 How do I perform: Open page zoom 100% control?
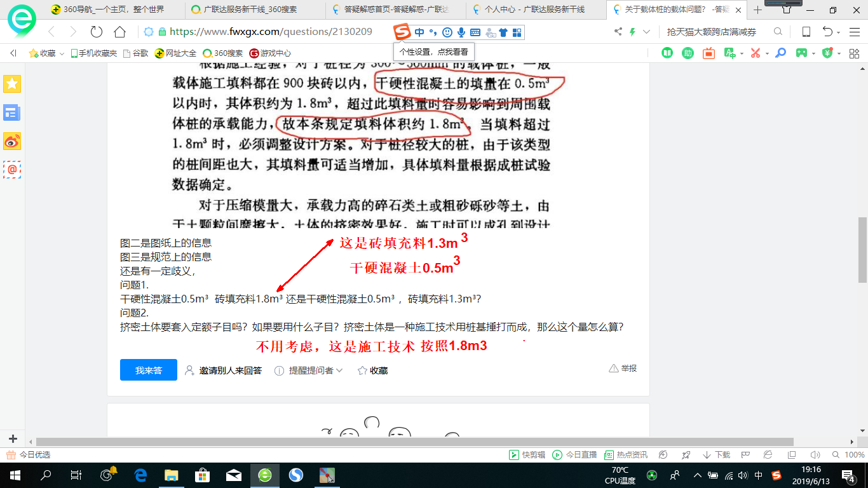848,455
